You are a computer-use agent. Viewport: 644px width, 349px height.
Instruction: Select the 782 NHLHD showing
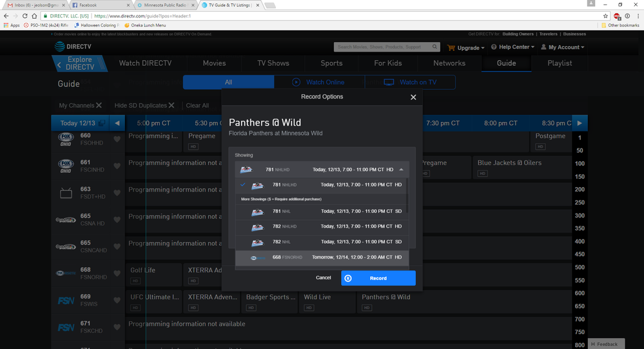322,226
